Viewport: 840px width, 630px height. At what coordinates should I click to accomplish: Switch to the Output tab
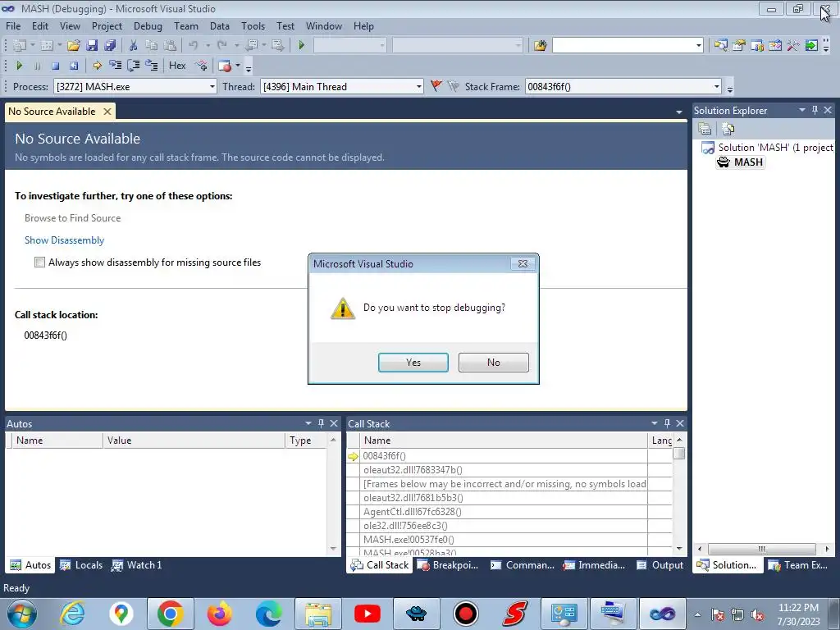pyautogui.click(x=660, y=564)
